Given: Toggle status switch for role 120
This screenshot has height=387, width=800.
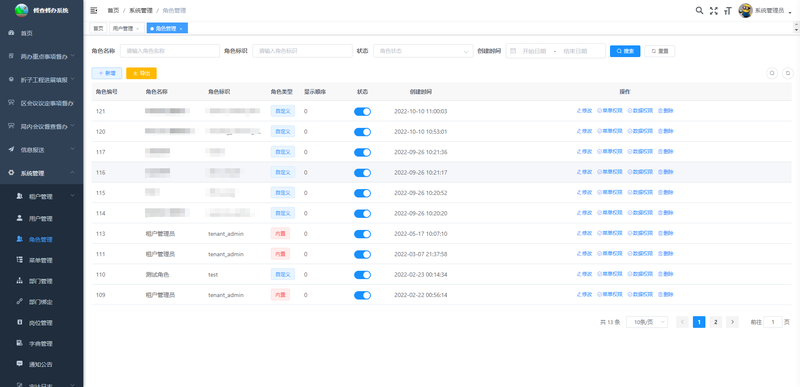Looking at the screenshot, I should click(x=362, y=132).
